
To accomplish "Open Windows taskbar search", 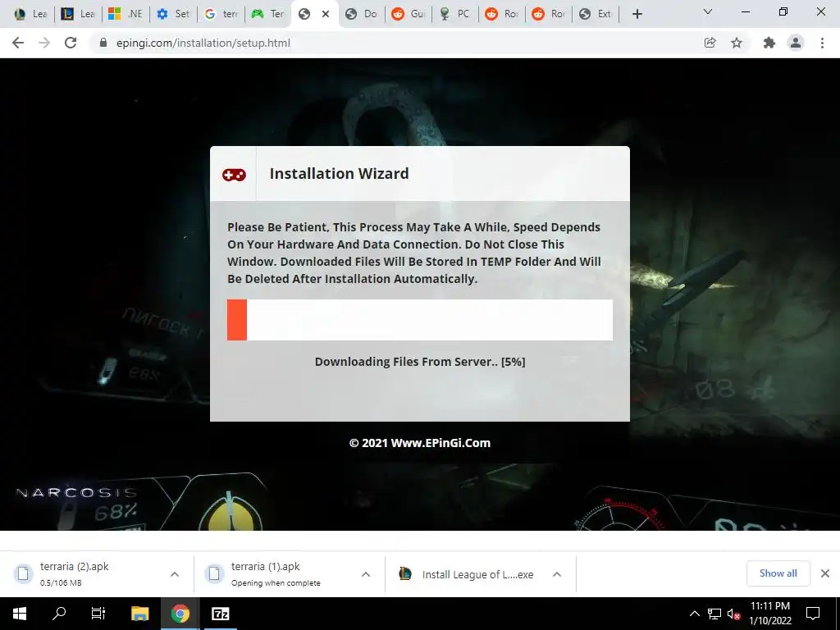I will pyautogui.click(x=59, y=614).
